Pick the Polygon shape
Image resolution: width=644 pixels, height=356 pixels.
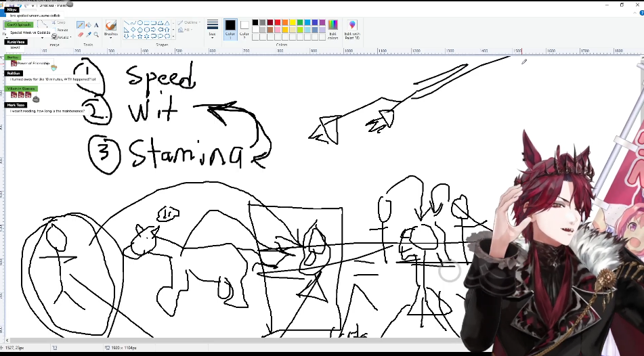point(160,22)
